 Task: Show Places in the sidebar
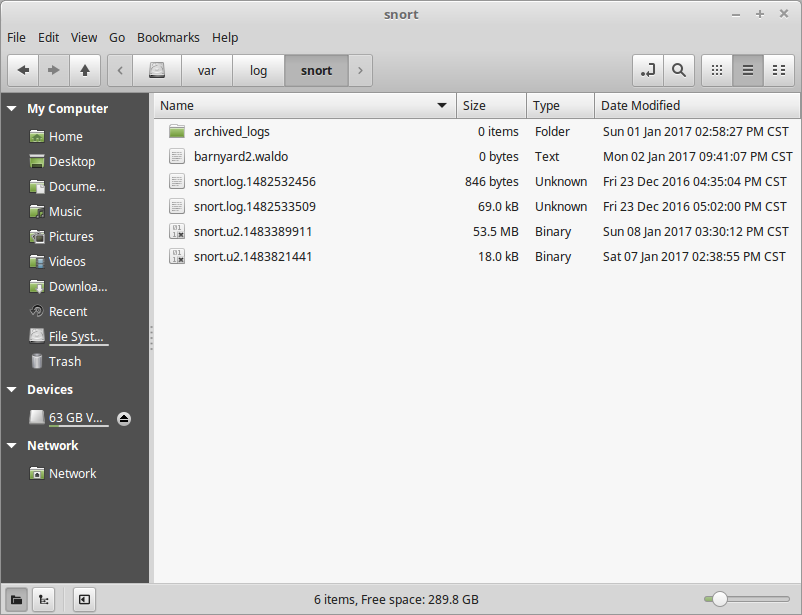[17, 599]
